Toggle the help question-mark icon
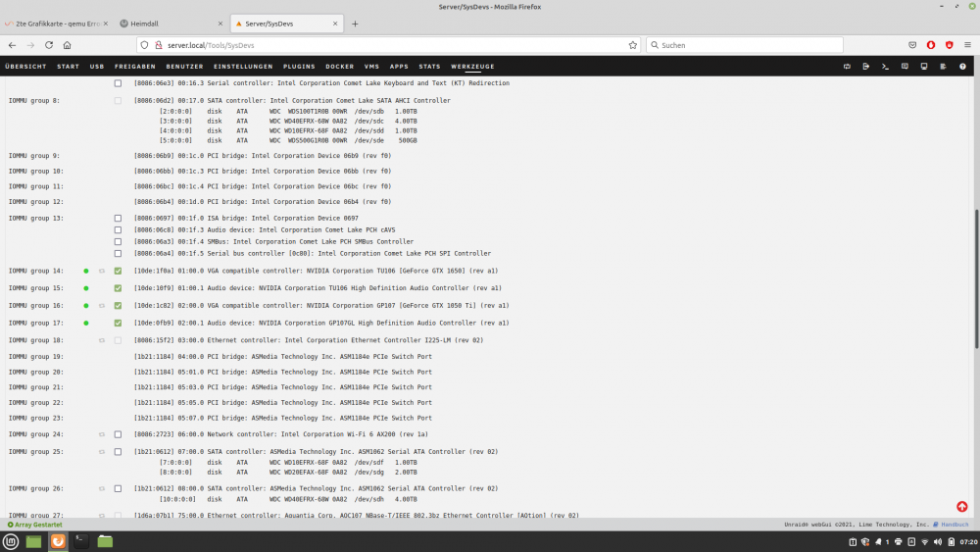Screen dimensions: 980x552 (962, 67)
